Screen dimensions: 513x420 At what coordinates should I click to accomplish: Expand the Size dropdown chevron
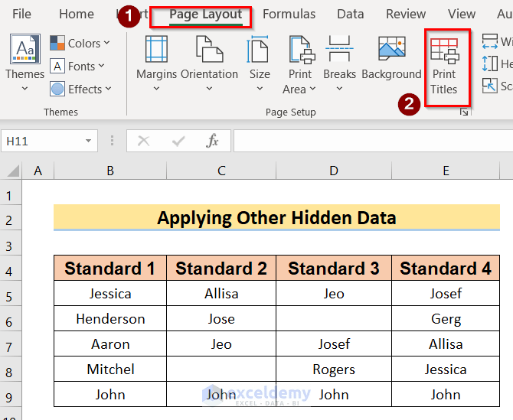click(260, 89)
